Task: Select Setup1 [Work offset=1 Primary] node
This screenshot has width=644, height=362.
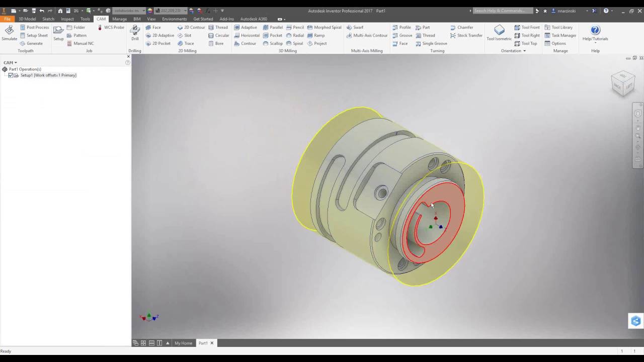Action: (48, 75)
